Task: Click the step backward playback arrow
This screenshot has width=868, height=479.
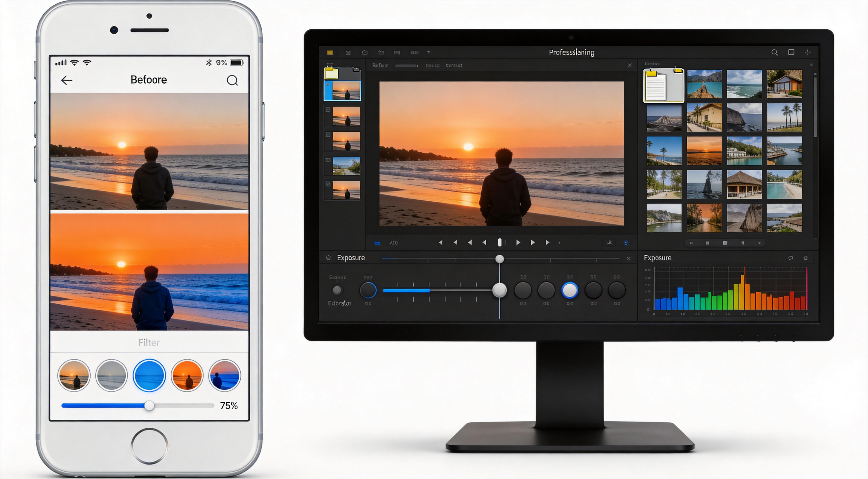Action: coord(484,242)
